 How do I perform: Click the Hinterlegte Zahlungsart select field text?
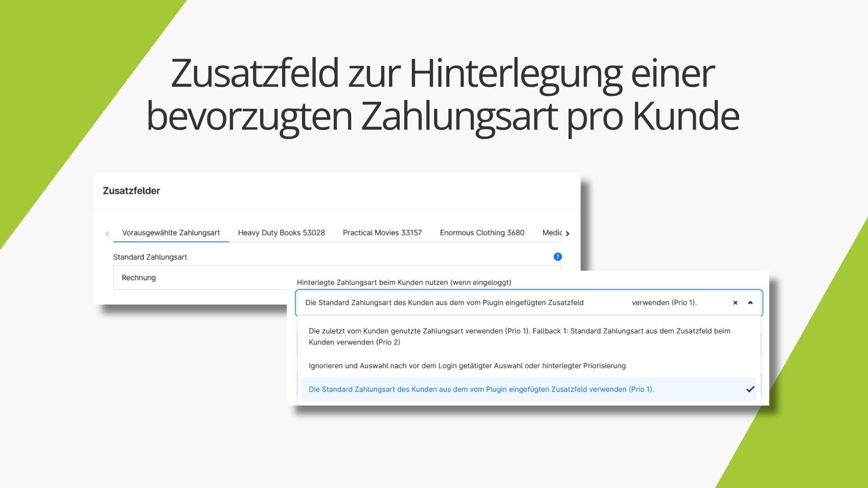[444, 303]
